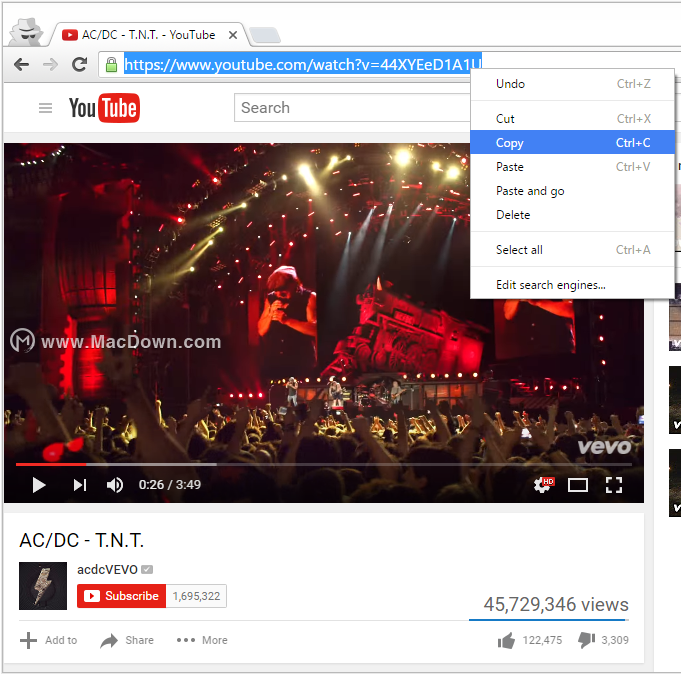Click the green padlock security icon

(112, 64)
